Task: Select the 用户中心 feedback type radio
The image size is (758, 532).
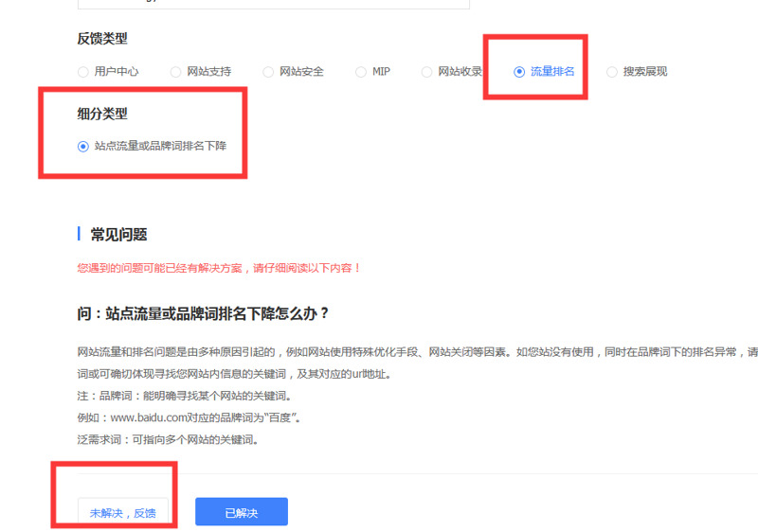Action: (x=83, y=72)
